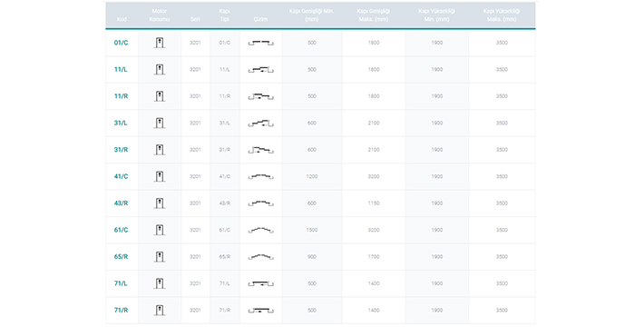This screenshot has height=327, width=644.
Task: Open the 01/C code link
Action: coord(122,43)
